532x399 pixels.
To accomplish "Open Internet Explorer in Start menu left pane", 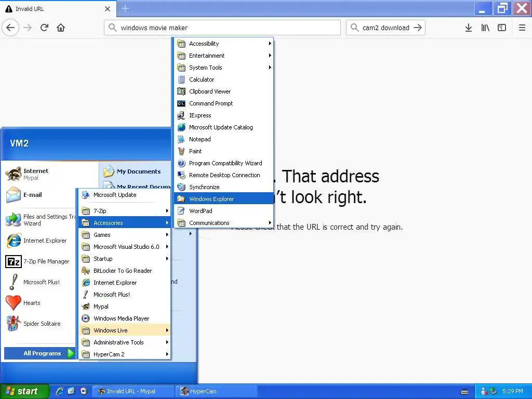I will pos(40,241).
